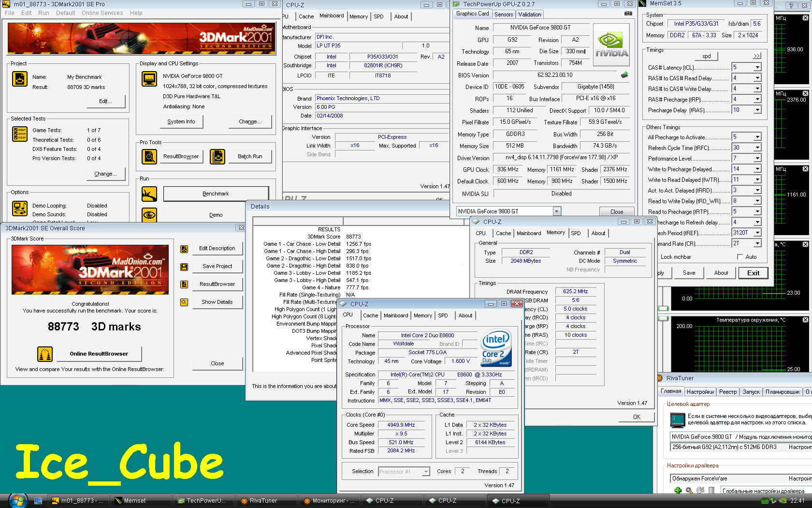The width and height of the screenshot is (812, 508).
Task: Click the show desktop taskbar icon
Action: coord(38,501)
